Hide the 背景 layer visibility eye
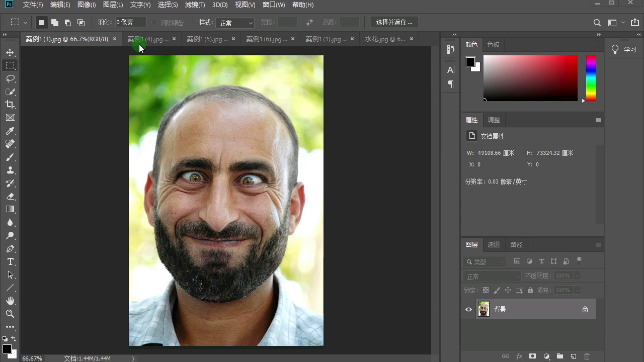The height and width of the screenshot is (362, 644). (468, 310)
